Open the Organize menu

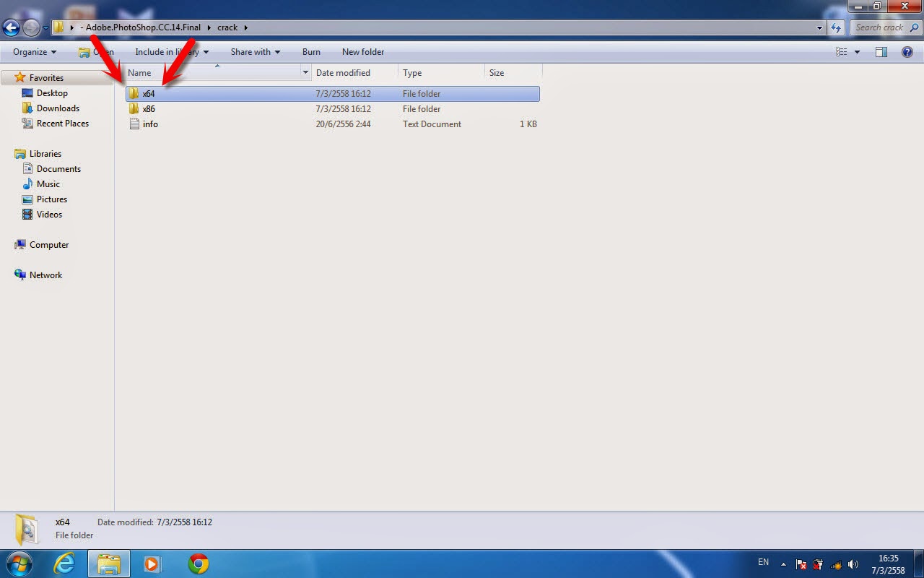[35, 52]
